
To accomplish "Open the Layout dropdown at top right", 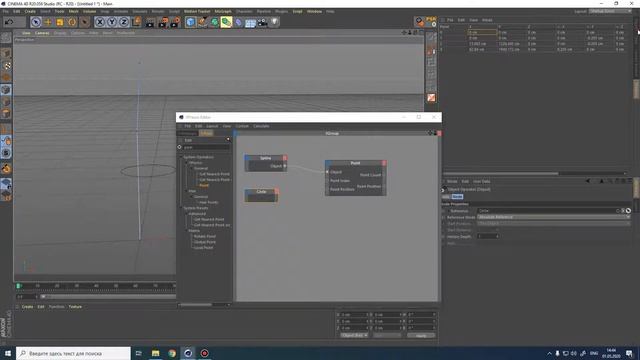I will pos(610,11).
